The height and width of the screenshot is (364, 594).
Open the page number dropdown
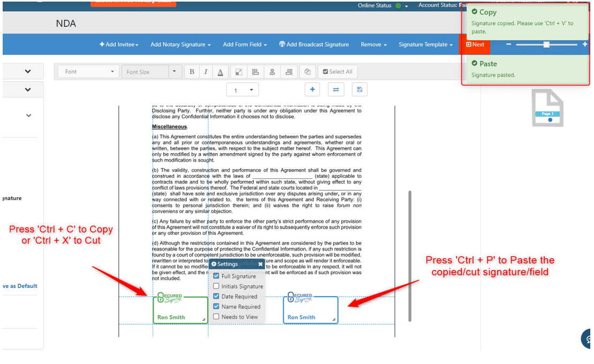(x=242, y=90)
